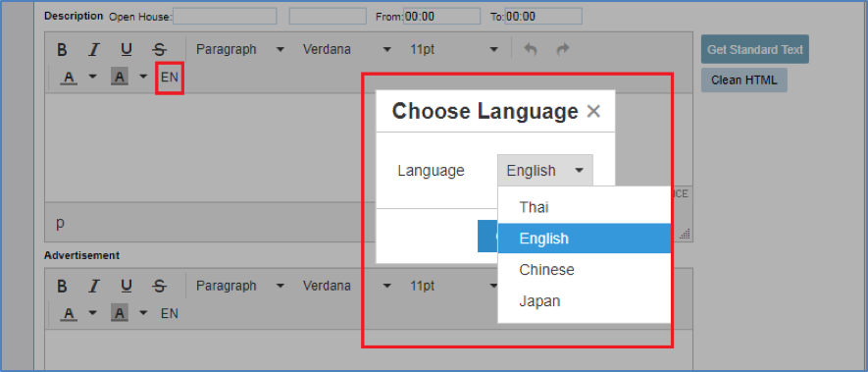Click EN language button in Advertisement editor
Screen dimensions: 868x372
coord(170,313)
